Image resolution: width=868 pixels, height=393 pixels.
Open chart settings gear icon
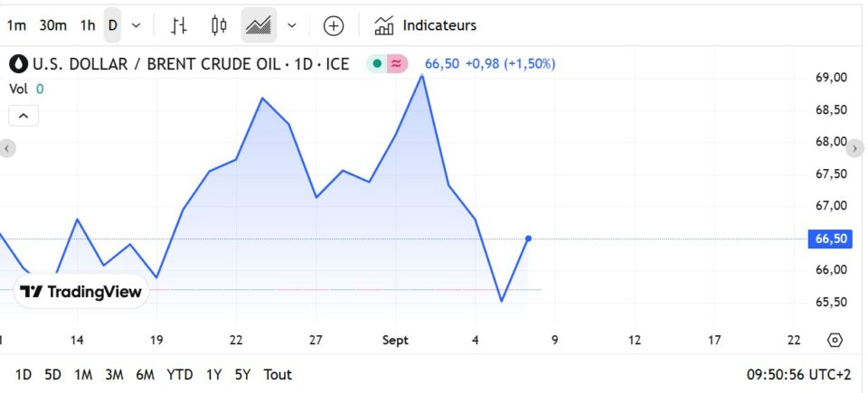pyautogui.click(x=835, y=340)
